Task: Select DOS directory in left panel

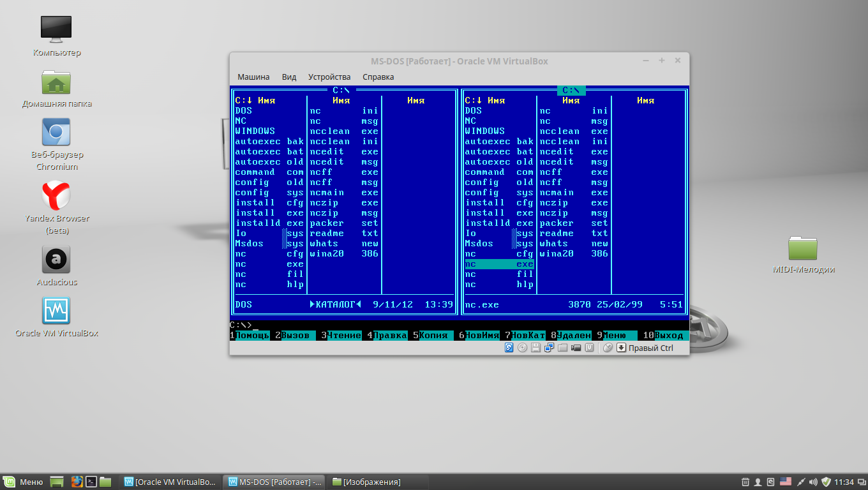Action: (x=269, y=110)
